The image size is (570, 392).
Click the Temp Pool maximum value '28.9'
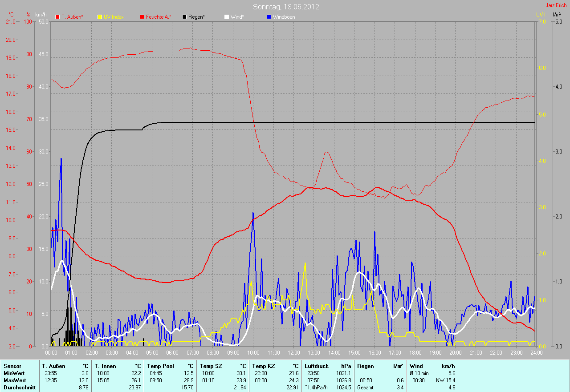189,380
